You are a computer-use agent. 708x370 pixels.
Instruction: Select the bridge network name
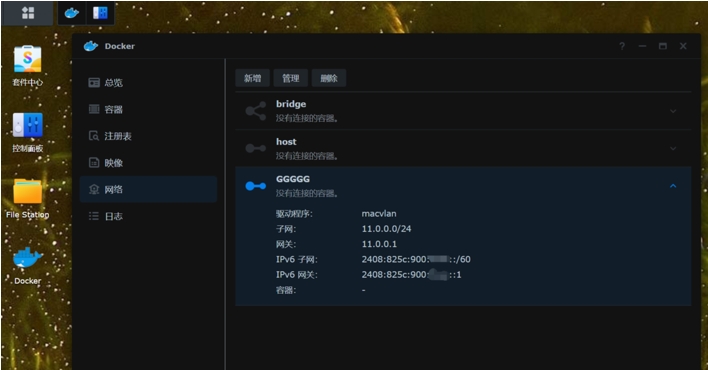(x=291, y=104)
